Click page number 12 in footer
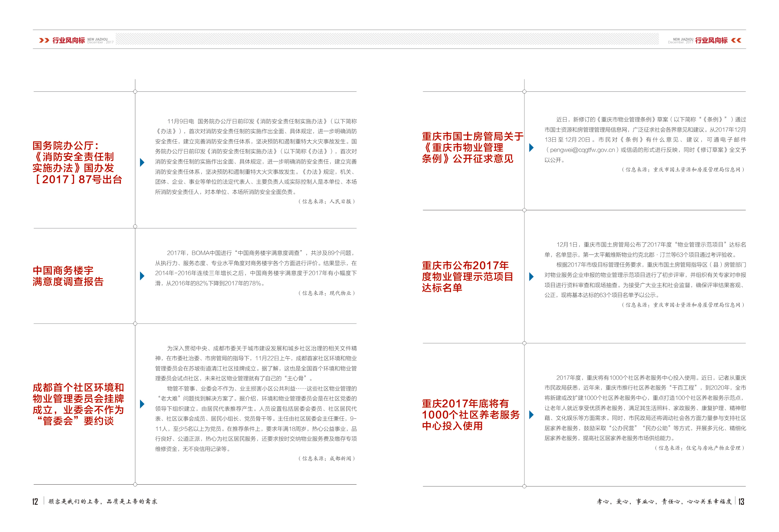This screenshot has width=779, height=532. [35, 502]
